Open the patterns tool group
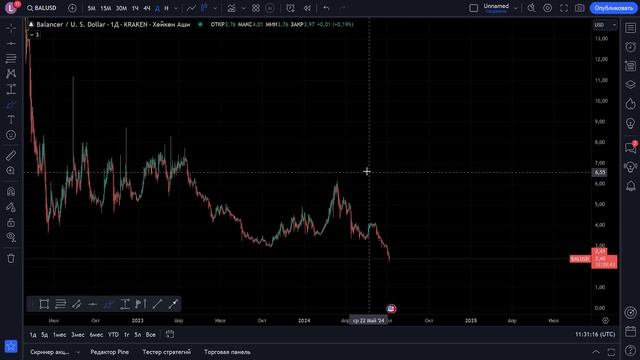The height and width of the screenshot is (360, 640). point(11,73)
